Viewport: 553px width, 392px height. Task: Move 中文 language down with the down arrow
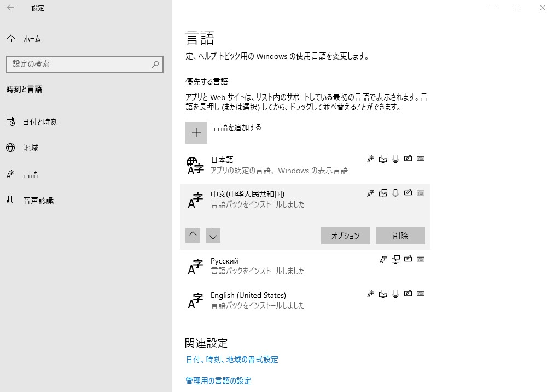tap(213, 236)
